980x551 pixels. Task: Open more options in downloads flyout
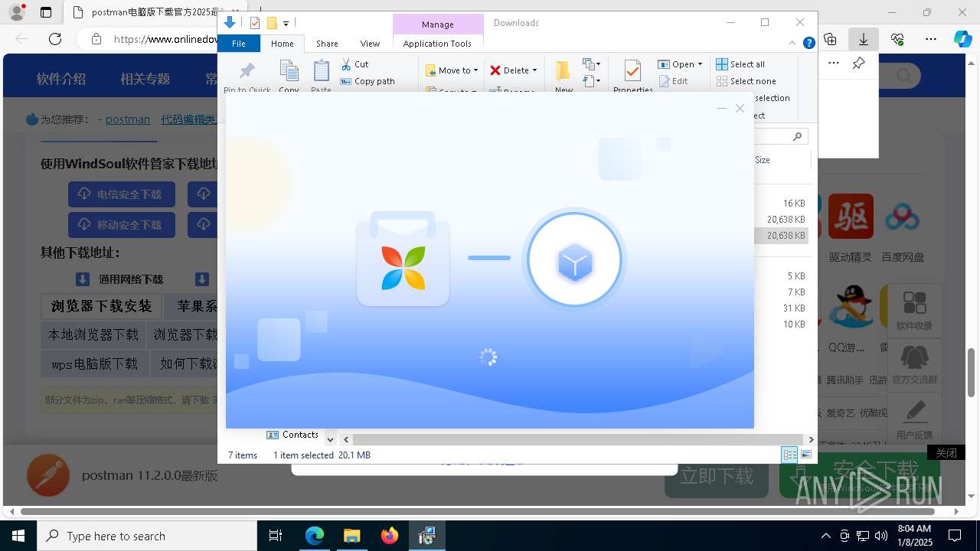(834, 64)
